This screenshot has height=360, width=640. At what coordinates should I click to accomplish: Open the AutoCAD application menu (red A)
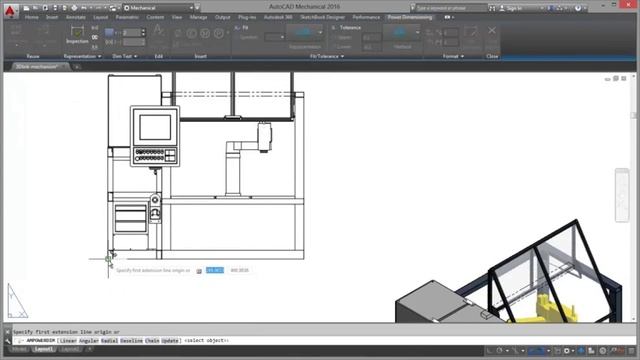[x=10, y=11]
